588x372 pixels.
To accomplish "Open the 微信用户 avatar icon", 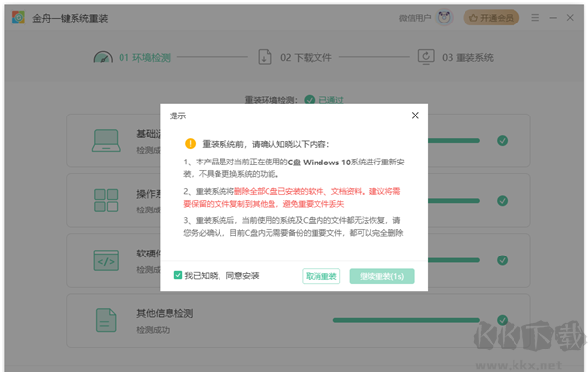I will point(444,18).
